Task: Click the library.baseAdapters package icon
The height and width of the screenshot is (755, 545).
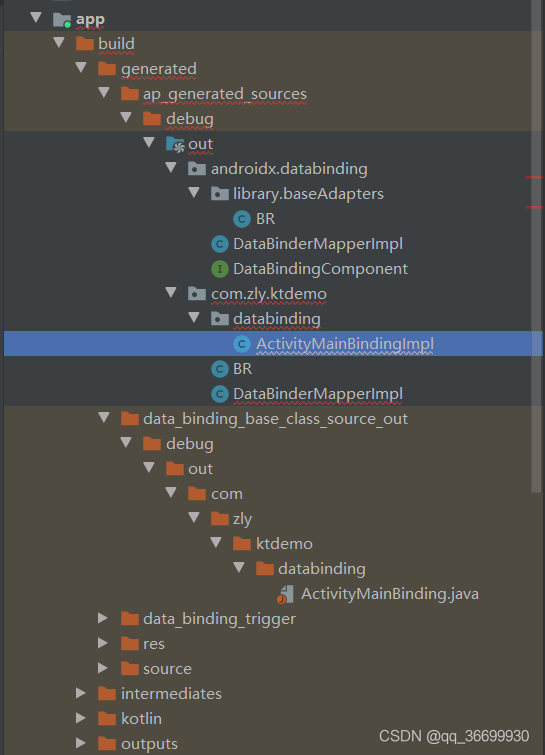Action: pos(220,194)
